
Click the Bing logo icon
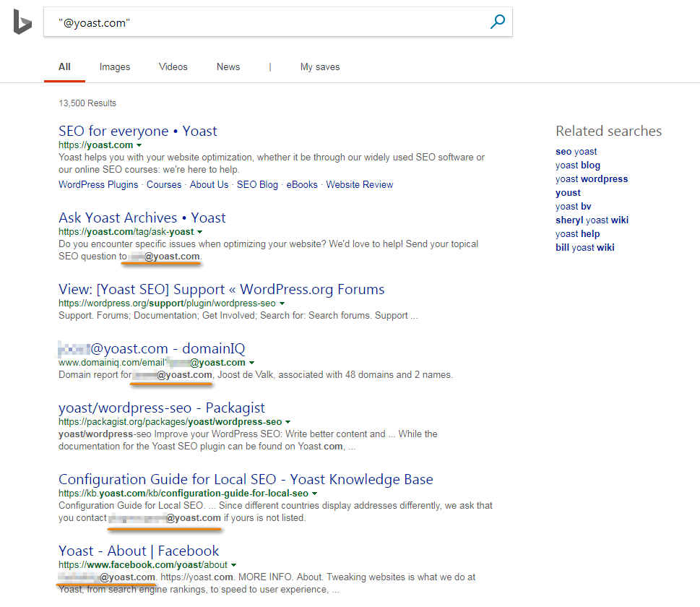(x=22, y=23)
